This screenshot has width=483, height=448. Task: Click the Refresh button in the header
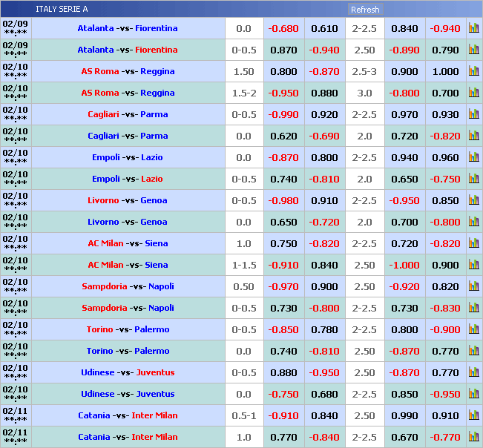364,10
